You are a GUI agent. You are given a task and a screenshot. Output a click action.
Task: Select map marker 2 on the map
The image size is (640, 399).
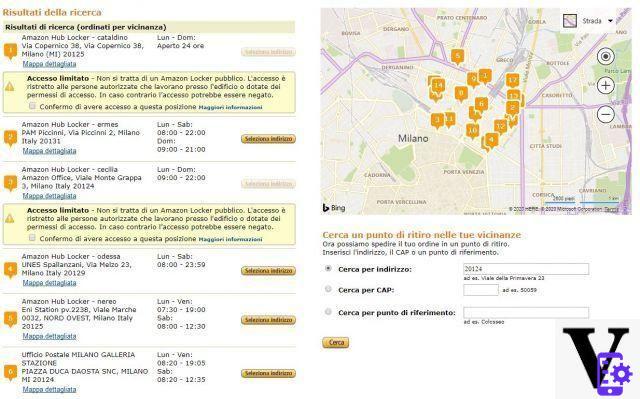pos(512,108)
